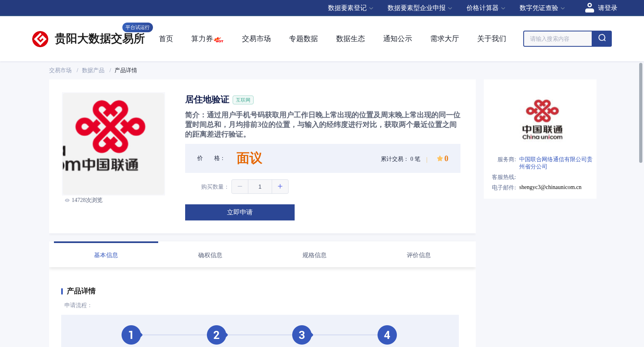Switch to the 确权信息 tab
644x347 pixels.
click(210, 255)
